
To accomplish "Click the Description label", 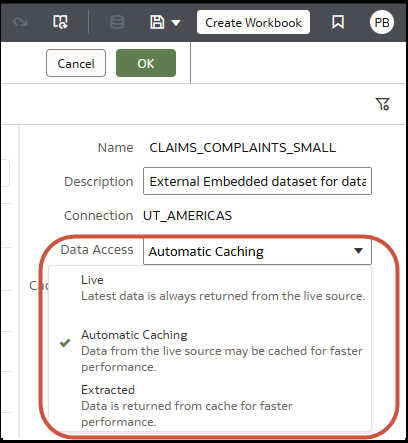I will click(x=99, y=182).
